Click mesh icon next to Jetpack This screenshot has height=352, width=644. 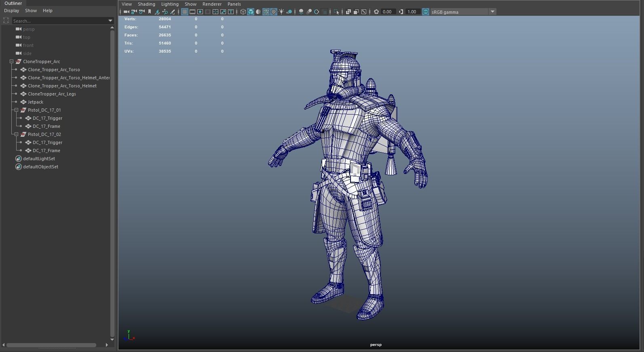click(x=23, y=102)
